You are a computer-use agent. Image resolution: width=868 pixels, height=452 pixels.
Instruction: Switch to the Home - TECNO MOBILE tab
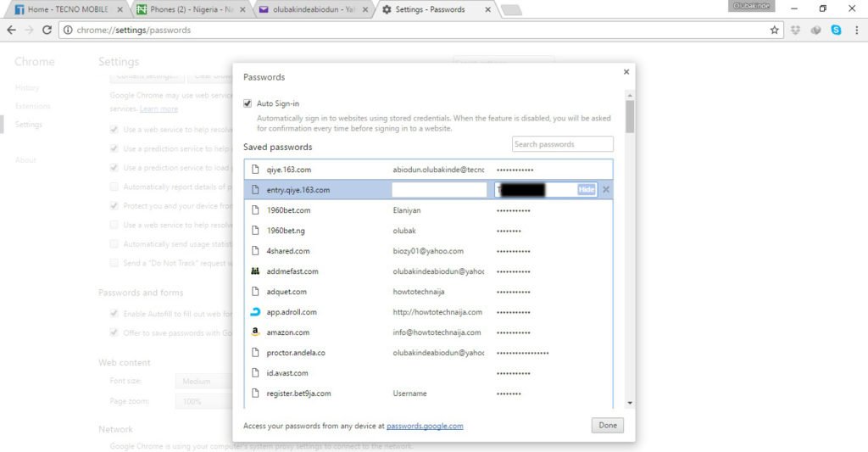[67, 9]
